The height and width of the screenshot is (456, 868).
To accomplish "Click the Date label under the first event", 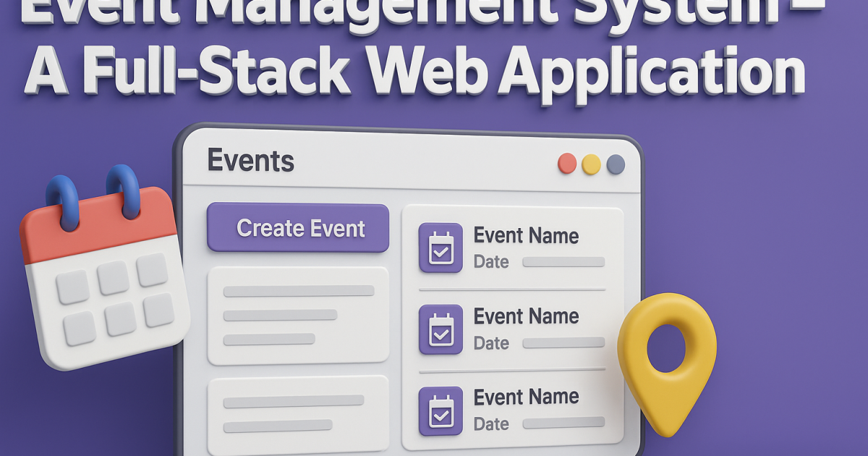I will (490, 262).
